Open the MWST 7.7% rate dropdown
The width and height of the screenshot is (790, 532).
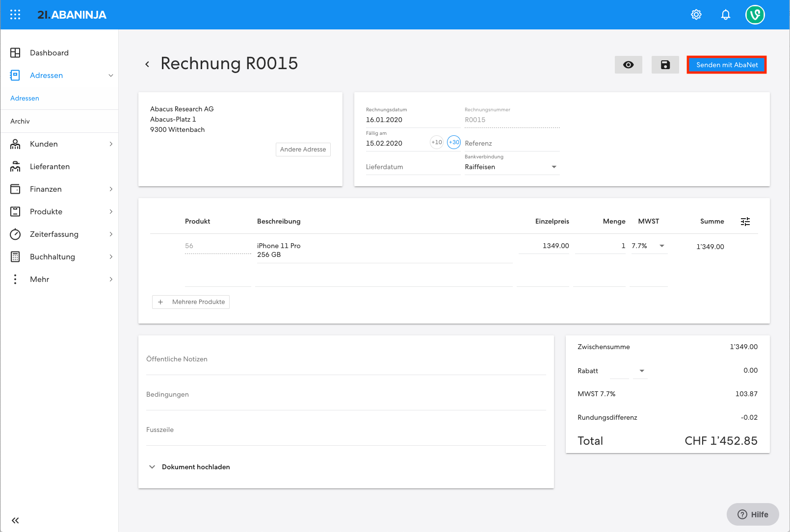[x=661, y=246]
